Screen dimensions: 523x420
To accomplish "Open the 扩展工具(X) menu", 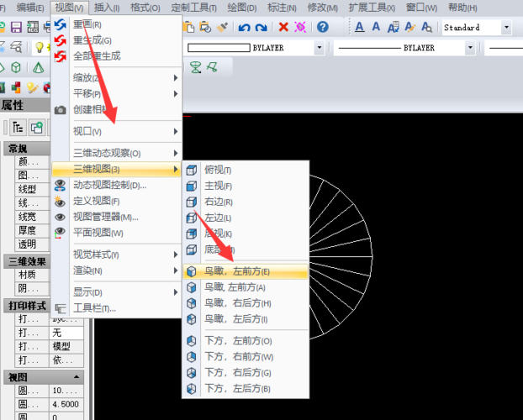I will coord(372,8).
